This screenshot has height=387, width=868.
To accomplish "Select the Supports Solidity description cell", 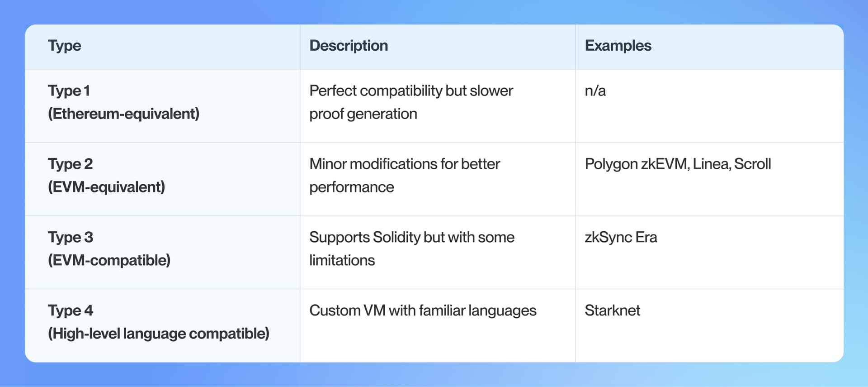I will pos(411,248).
